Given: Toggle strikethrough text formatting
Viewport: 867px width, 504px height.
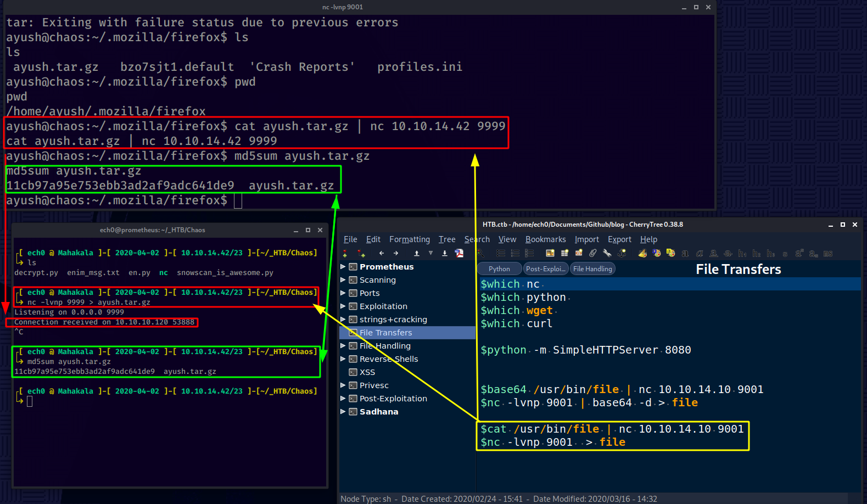Looking at the screenshot, I should [x=728, y=253].
